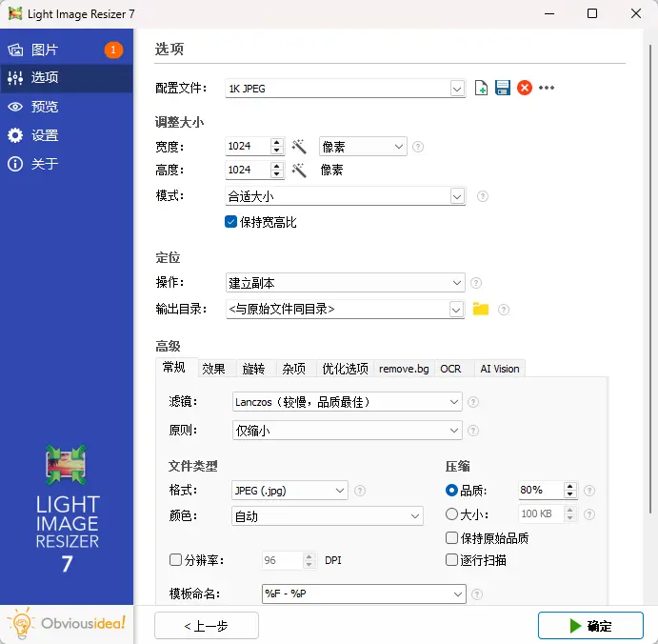
Task: Click the 上一步 back button
Action: (x=207, y=626)
